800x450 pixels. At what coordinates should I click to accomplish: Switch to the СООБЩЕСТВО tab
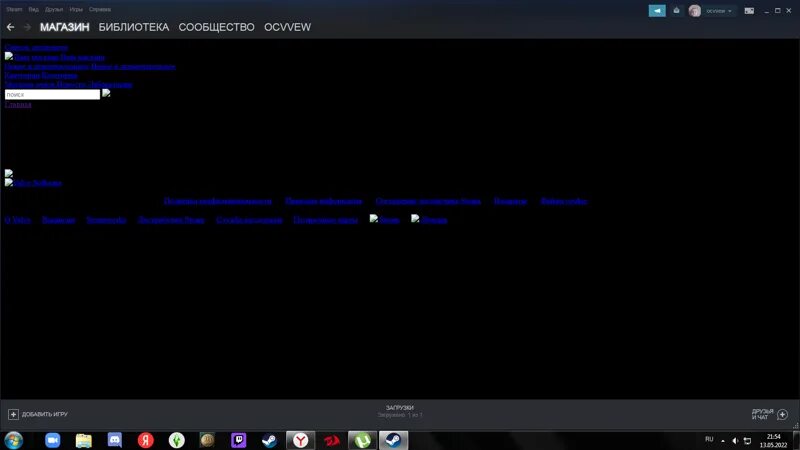point(216,27)
